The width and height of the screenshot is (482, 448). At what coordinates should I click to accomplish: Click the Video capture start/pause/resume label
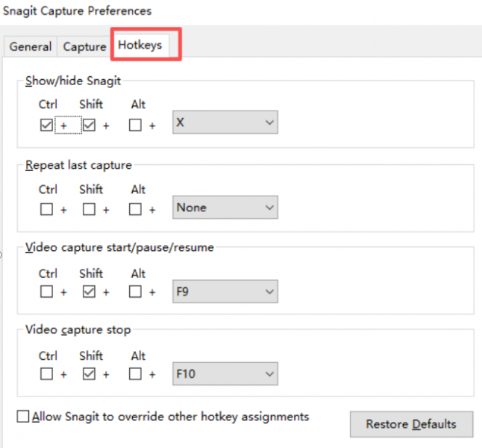[x=119, y=247]
